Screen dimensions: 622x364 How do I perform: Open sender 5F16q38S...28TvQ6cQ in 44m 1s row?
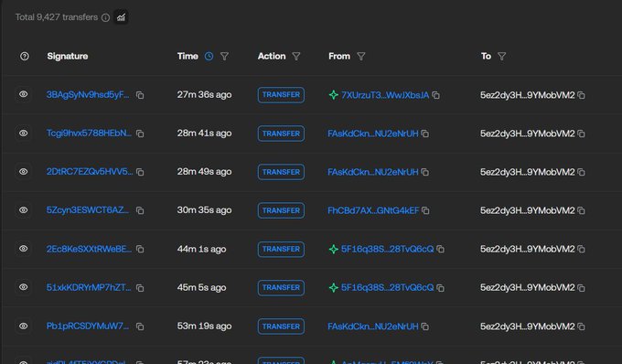387,249
